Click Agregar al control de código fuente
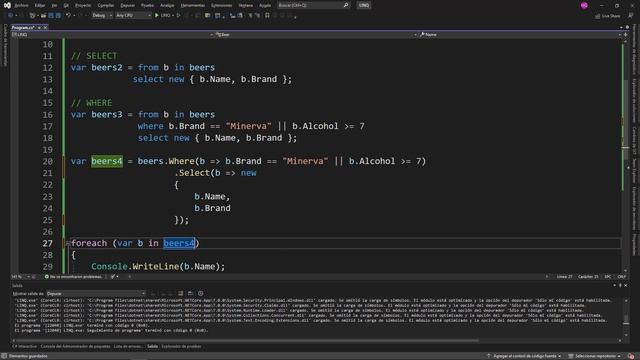The image size is (640, 360). click(524, 356)
